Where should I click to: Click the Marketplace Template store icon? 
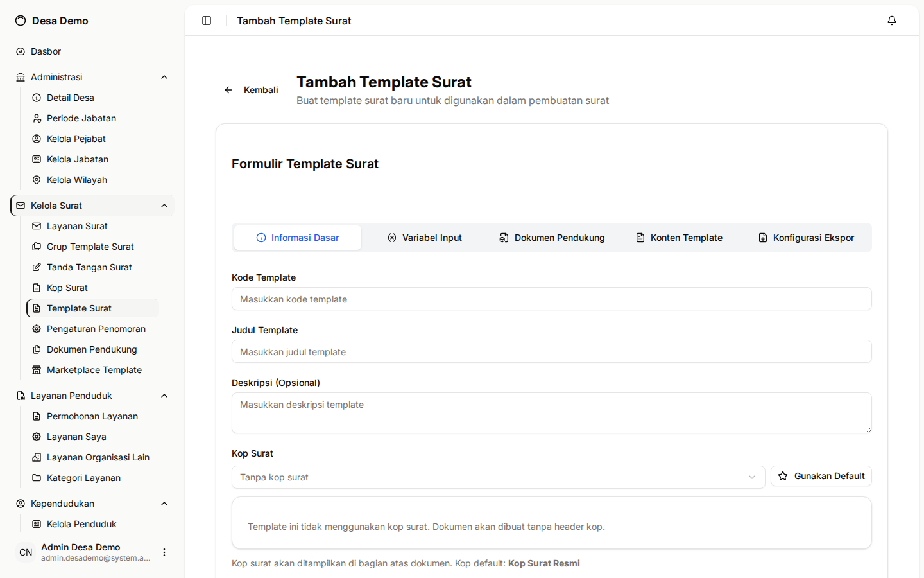pos(37,370)
